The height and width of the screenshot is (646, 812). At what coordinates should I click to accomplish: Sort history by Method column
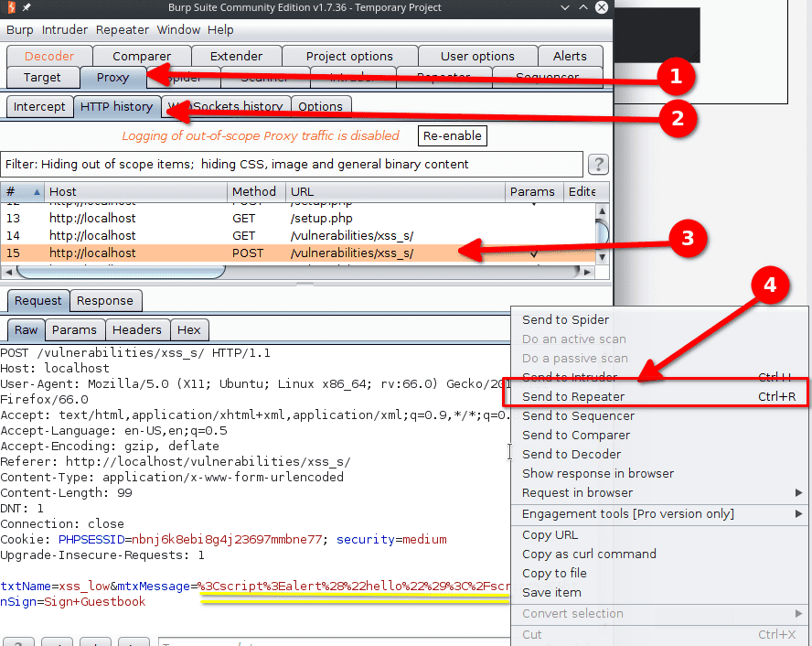click(256, 191)
